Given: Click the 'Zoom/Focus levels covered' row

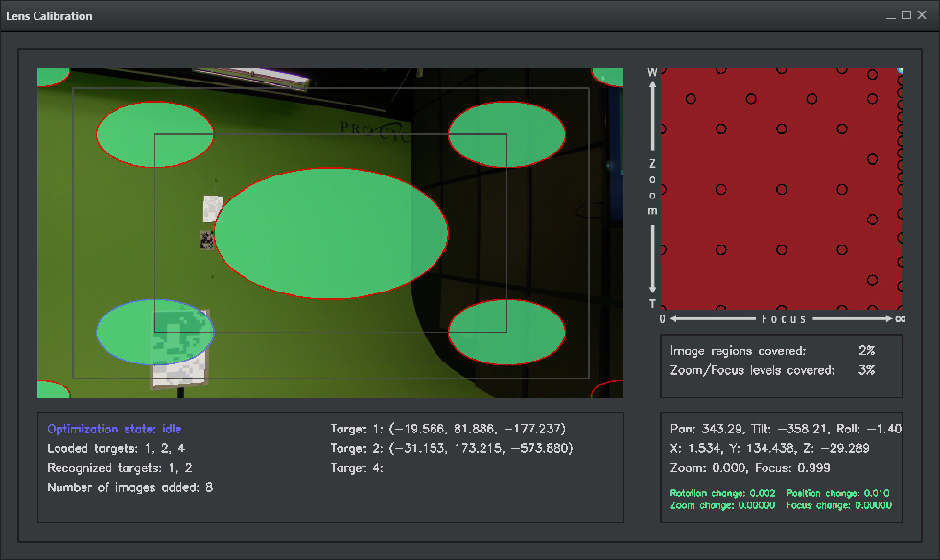Looking at the screenshot, I should point(772,370).
